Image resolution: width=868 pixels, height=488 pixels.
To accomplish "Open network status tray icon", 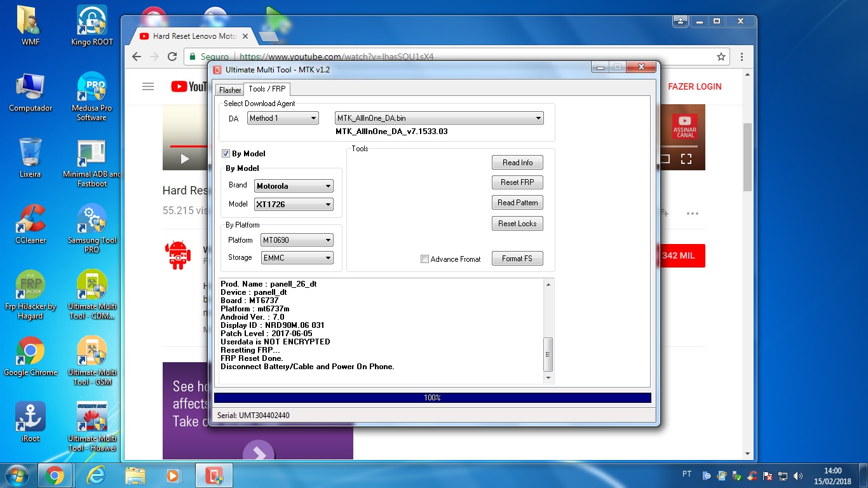I will [x=783, y=475].
